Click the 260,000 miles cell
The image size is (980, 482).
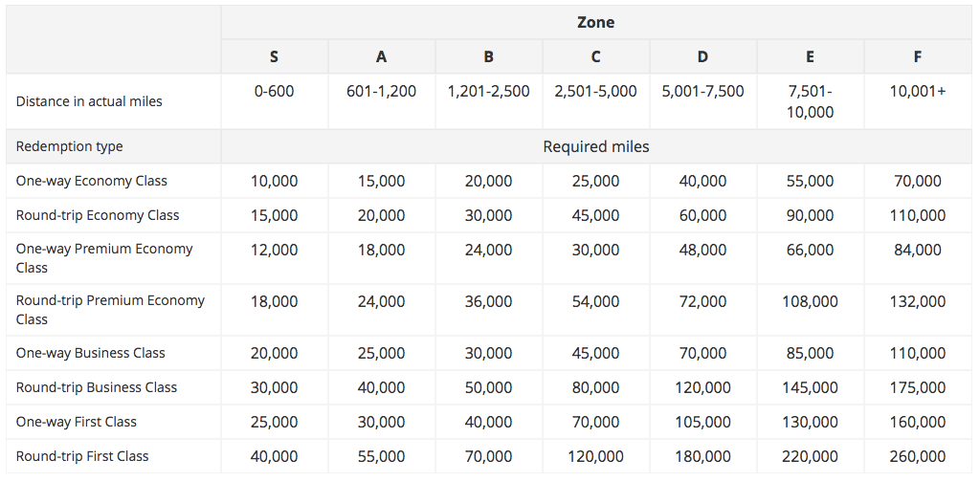tap(917, 456)
